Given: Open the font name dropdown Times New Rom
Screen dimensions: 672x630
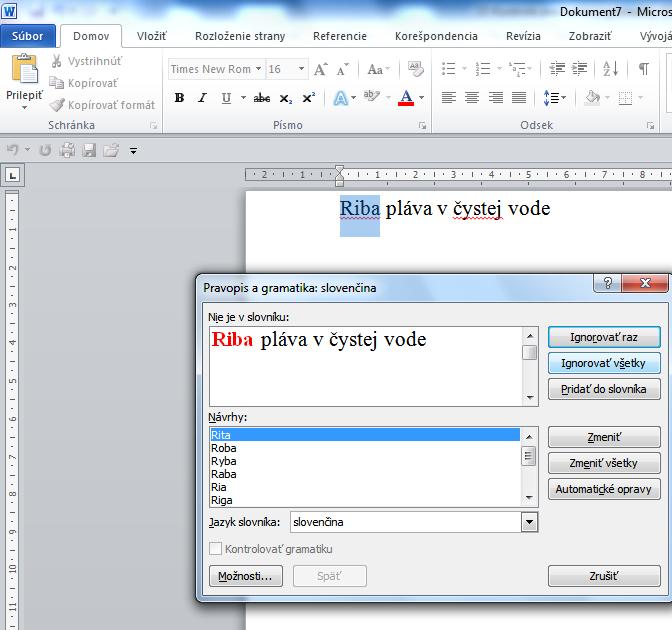Looking at the screenshot, I should click(x=258, y=69).
